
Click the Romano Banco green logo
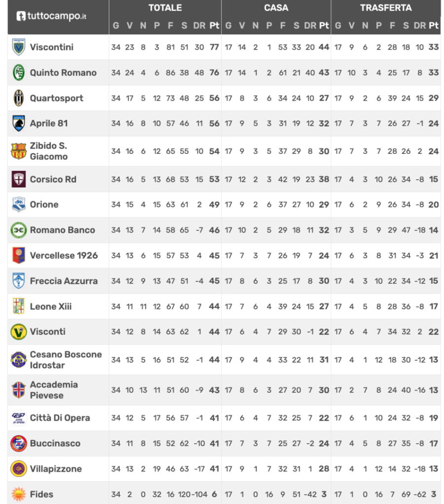coord(19,230)
